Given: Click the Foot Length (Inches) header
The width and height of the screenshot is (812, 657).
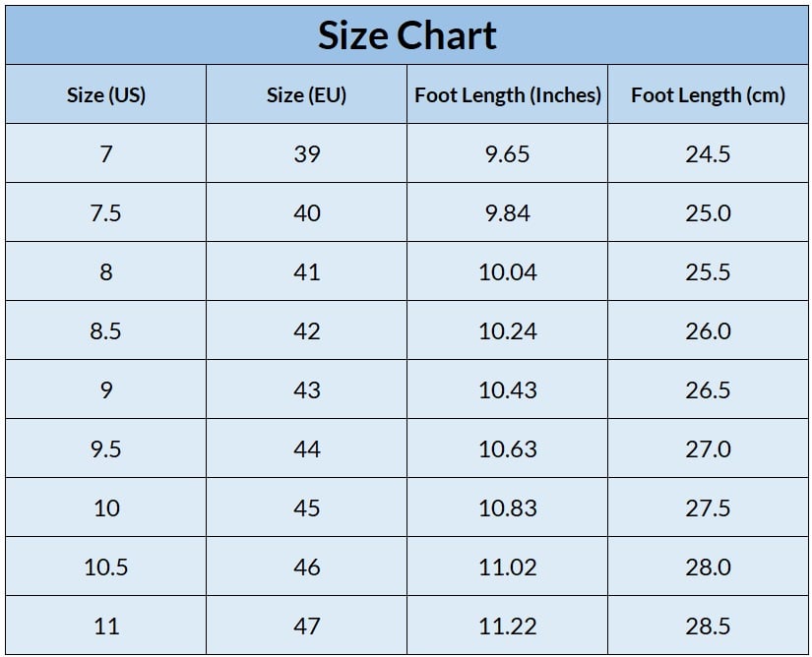Looking at the screenshot, I should (508, 95).
